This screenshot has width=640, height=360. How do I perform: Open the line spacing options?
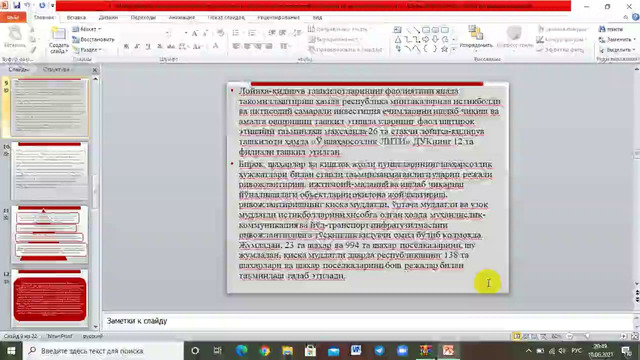click(x=297, y=33)
